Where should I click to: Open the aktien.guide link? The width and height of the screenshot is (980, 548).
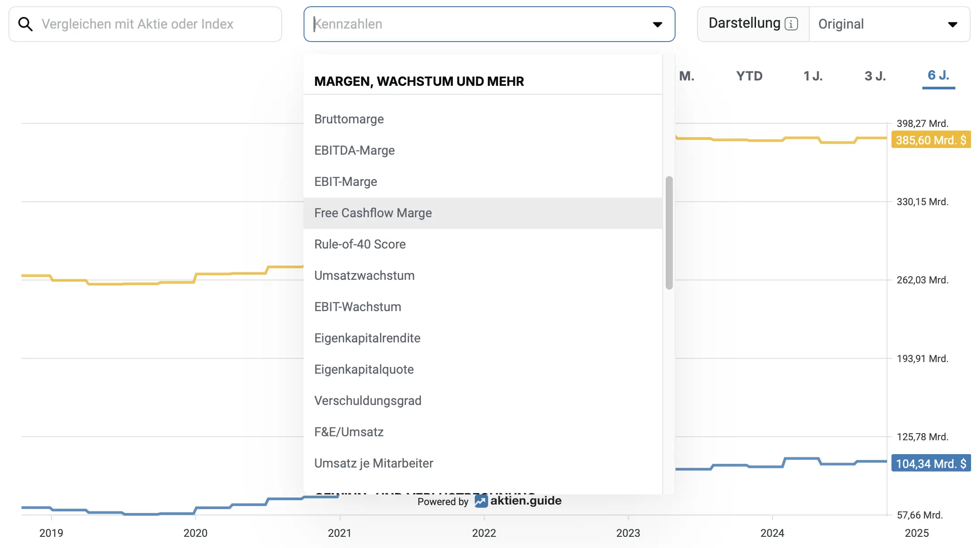tap(526, 501)
